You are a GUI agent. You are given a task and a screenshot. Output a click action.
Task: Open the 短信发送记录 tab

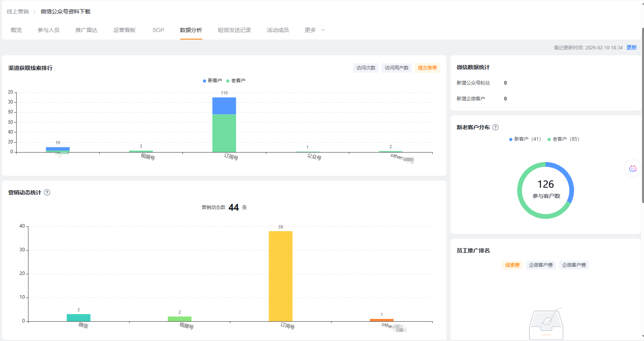click(234, 30)
